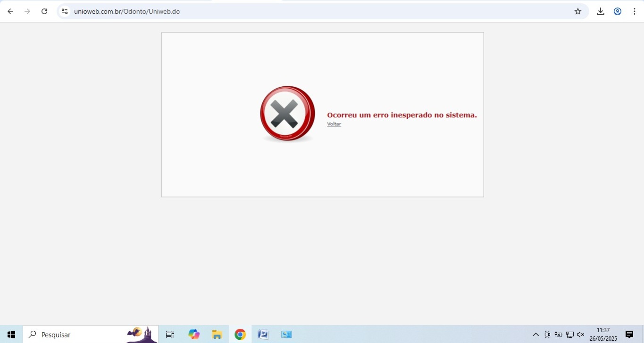Viewport: 644px width, 343px height.
Task: Open the Chrome three-dot menu
Action: (635, 11)
